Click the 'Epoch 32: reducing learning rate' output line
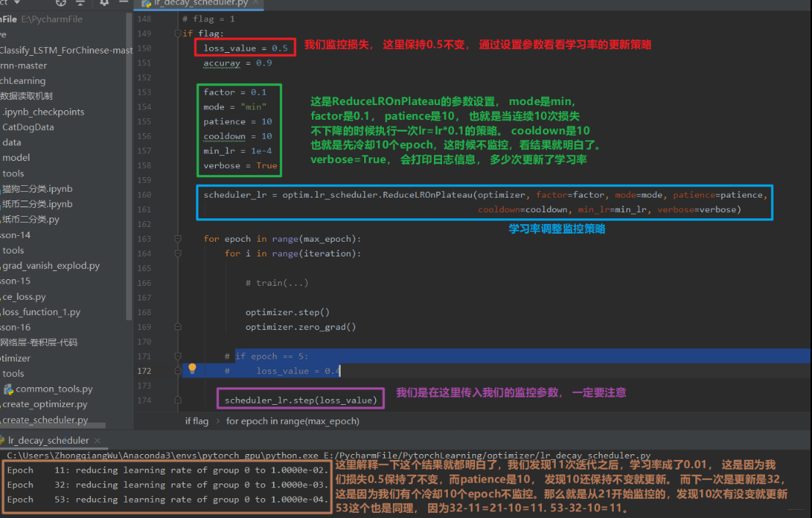812x518 pixels. 168,484
